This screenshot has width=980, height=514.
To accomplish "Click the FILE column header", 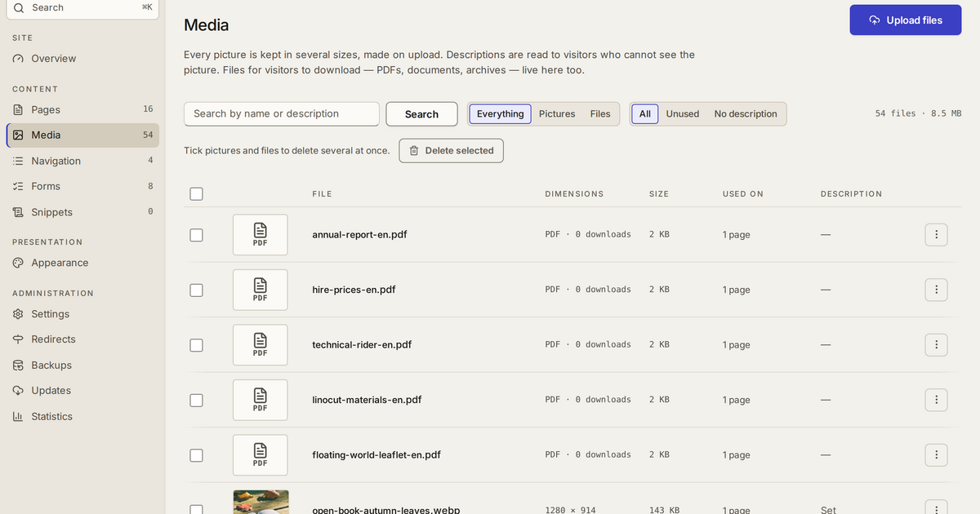I will tap(322, 194).
